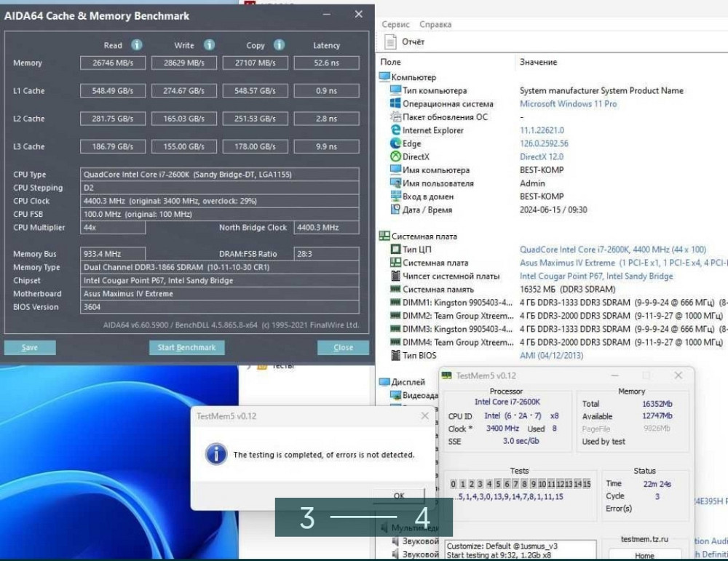The width and height of the screenshot is (728, 561).
Task: Open the Microsoft Windows 11 Pro link
Action: pos(568,104)
